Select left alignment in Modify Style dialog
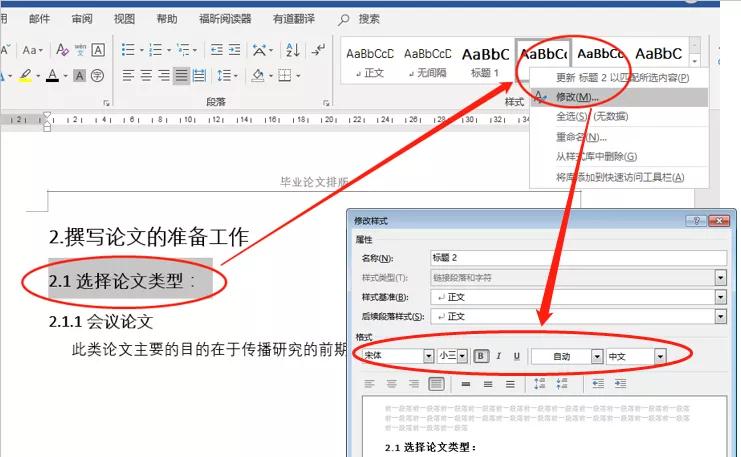 click(x=369, y=384)
